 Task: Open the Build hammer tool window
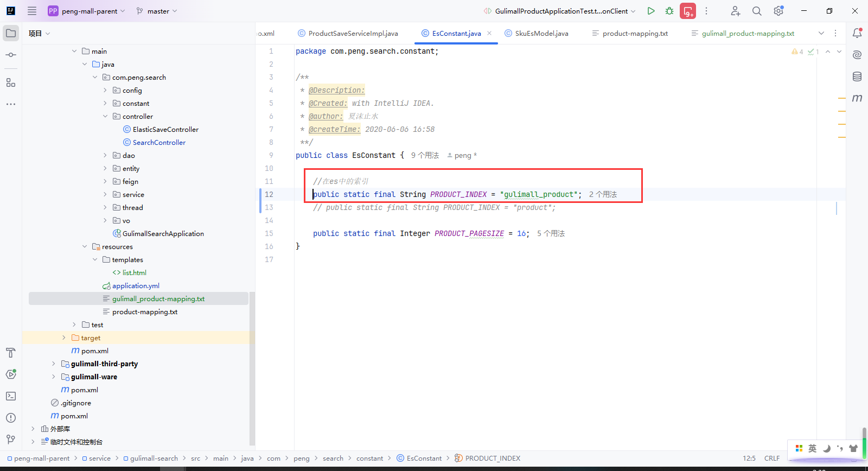(11, 353)
